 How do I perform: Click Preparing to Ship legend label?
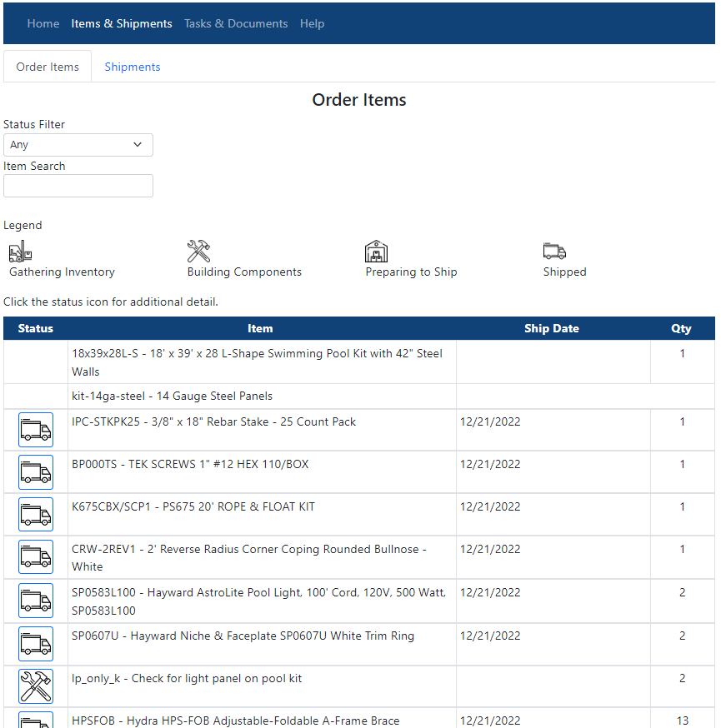(x=411, y=272)
